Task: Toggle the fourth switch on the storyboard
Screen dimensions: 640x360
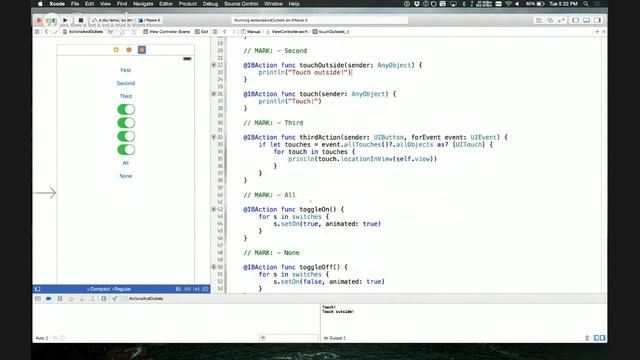Action: pos(126,150)
